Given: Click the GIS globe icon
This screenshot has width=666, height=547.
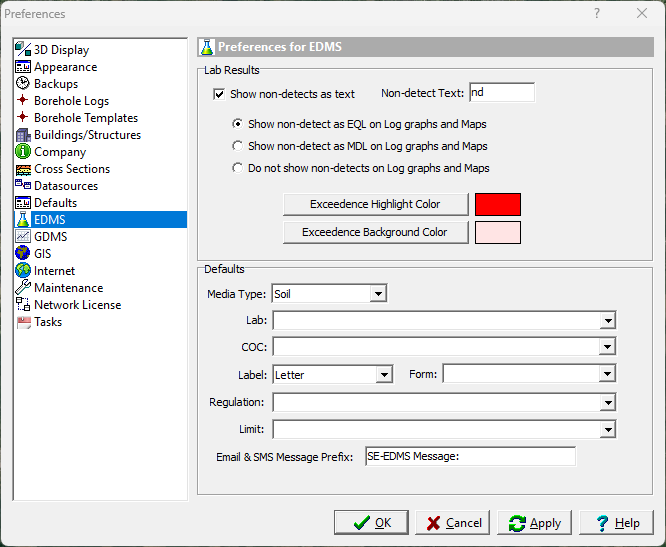Looking at the screenshot, I should coord(23,254).
